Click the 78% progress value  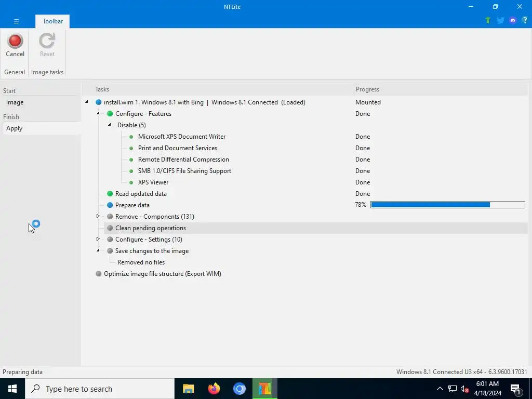pos(361,205)
